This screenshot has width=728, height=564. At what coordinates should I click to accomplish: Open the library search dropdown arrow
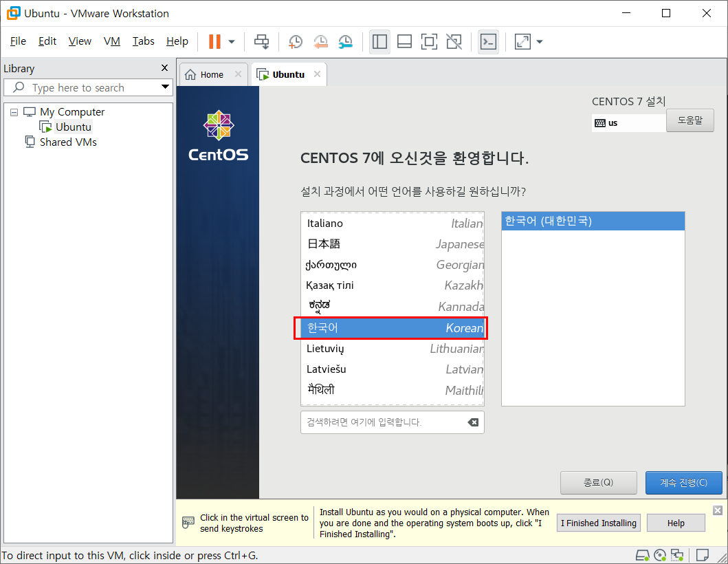165,87
